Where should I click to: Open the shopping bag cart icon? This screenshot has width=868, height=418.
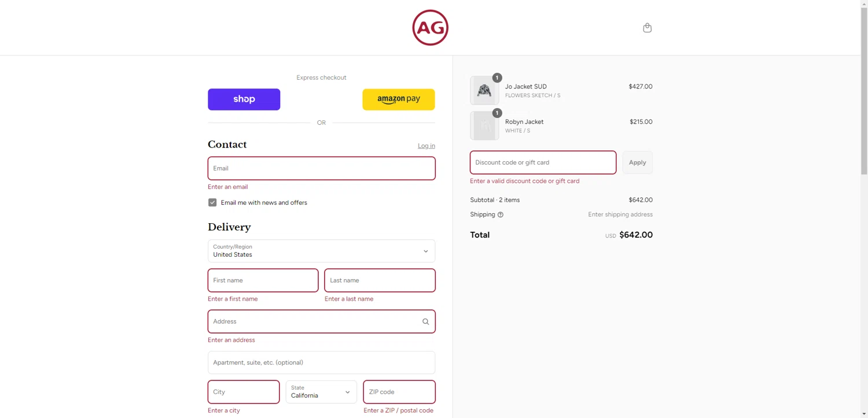point(647,28)
